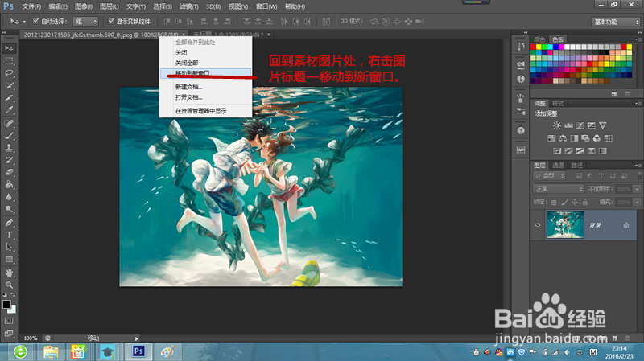Open the 填充 fill dropdown arrow
This screenshot has width=644, height=361.
637,203
